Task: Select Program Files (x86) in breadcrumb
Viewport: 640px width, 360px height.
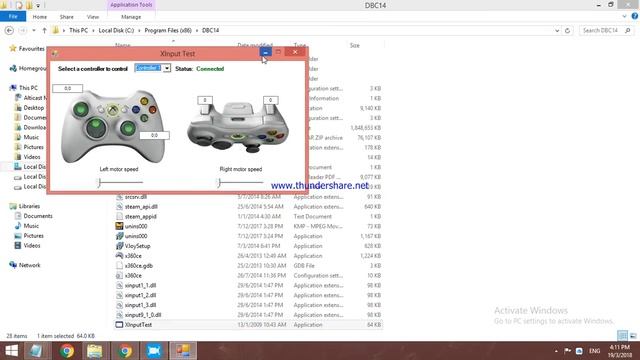Action: click(168, 31)
